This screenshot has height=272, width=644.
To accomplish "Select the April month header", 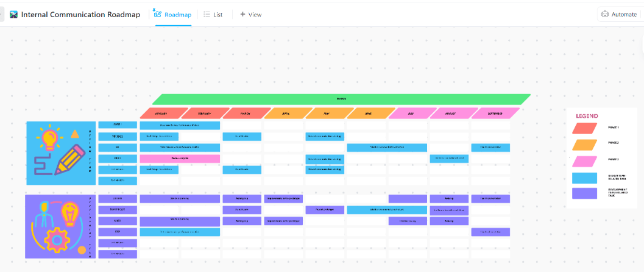I will (287, 113).
